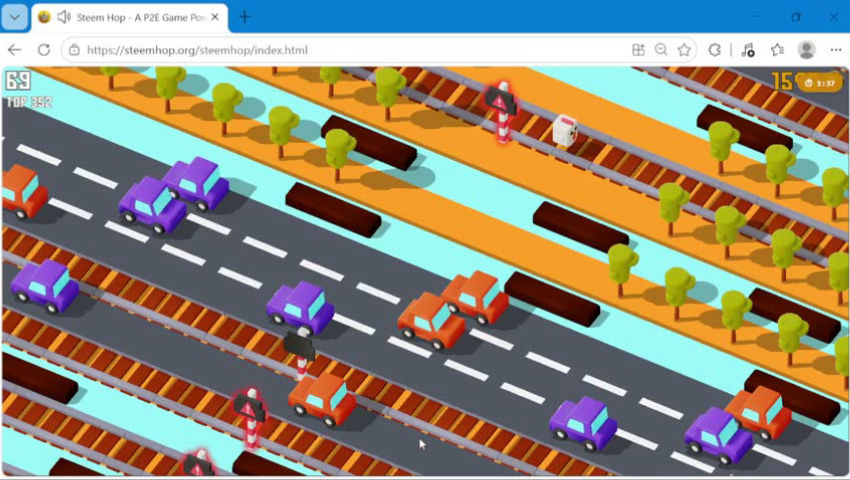Restore down the browser window

click(795, 17)
